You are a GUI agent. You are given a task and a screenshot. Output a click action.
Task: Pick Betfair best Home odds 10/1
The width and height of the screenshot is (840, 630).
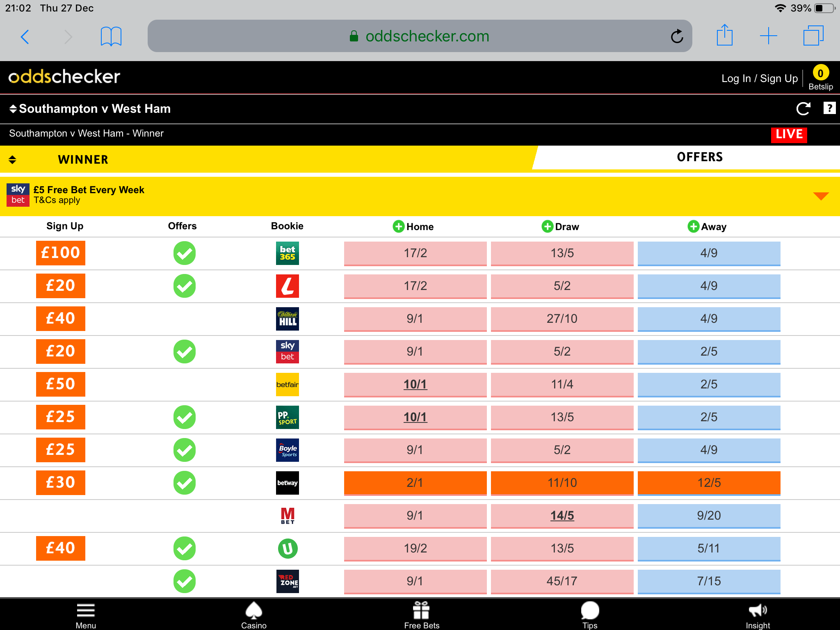tap(415, 385)
